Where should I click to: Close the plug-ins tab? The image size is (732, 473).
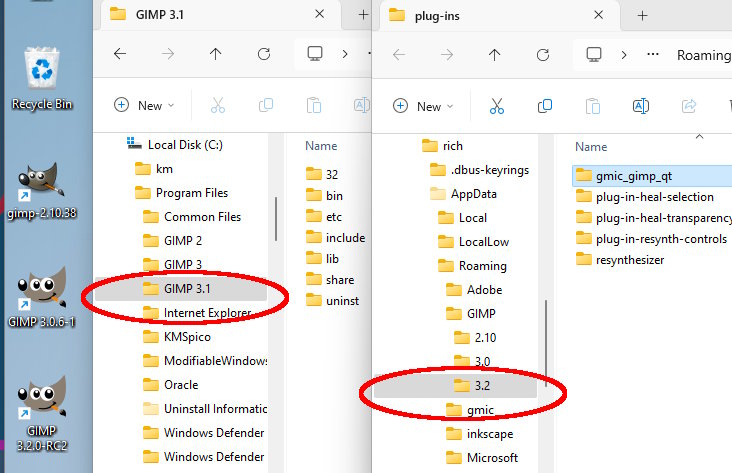[x=598, y=15]
